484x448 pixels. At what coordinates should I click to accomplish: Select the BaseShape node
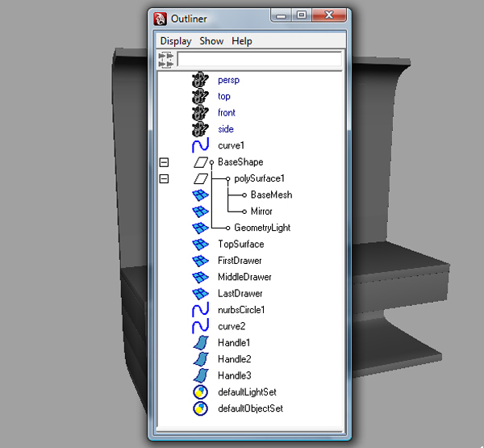[240, 162]
